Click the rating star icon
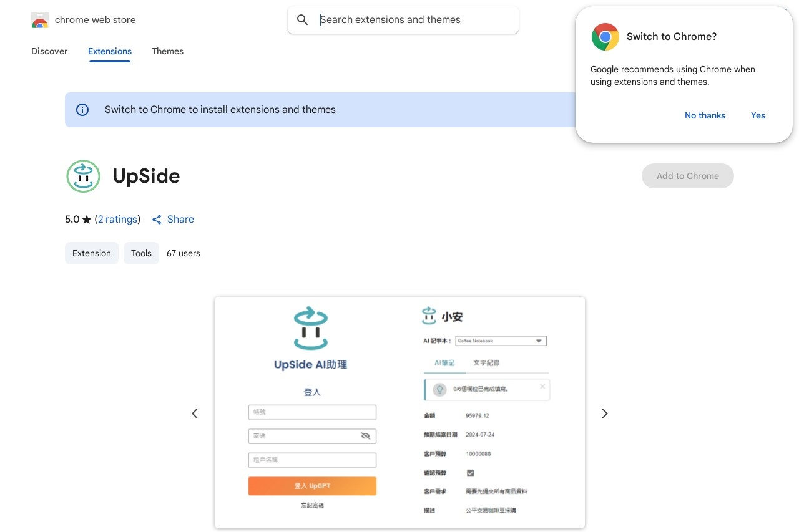Image resolution: width=799 pixels, height=532 pixels. tap(87, 220)
